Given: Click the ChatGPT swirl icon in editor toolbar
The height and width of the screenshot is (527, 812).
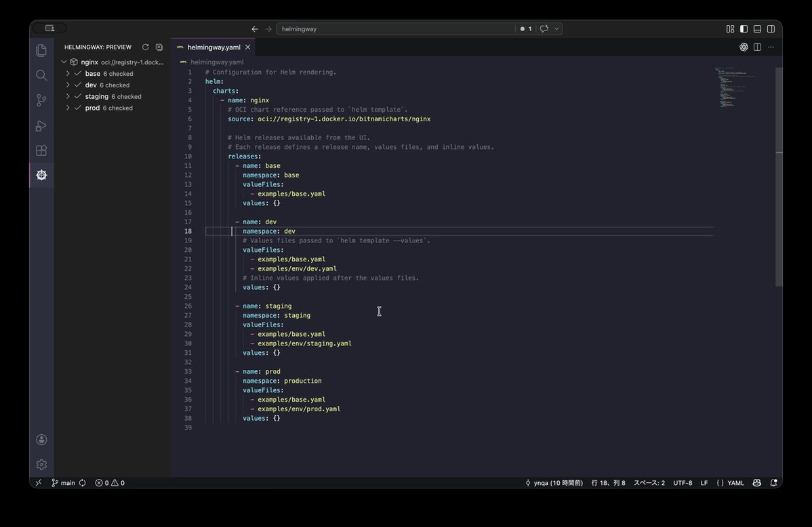Looking at the screenshot, I should (744, 47).
